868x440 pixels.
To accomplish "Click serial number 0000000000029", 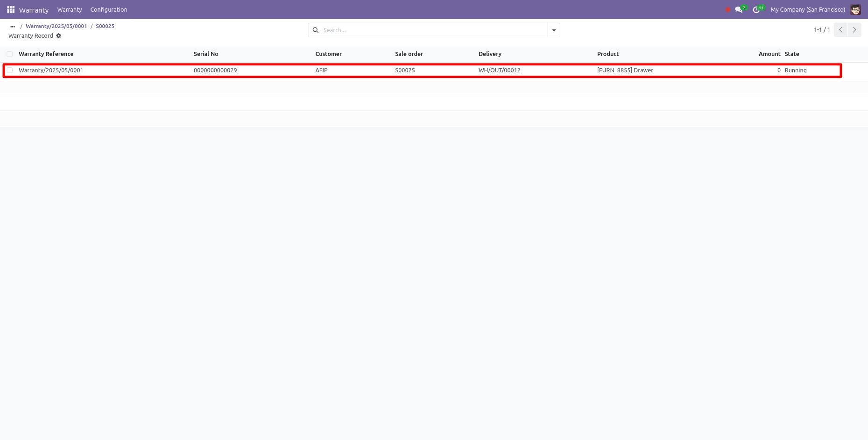I will [215, 70].
